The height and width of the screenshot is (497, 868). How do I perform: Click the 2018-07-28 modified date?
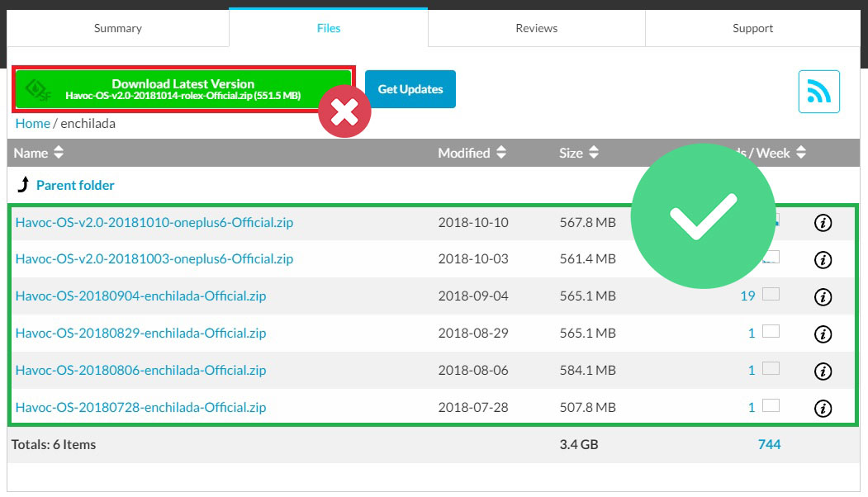[x=473, y=407]
